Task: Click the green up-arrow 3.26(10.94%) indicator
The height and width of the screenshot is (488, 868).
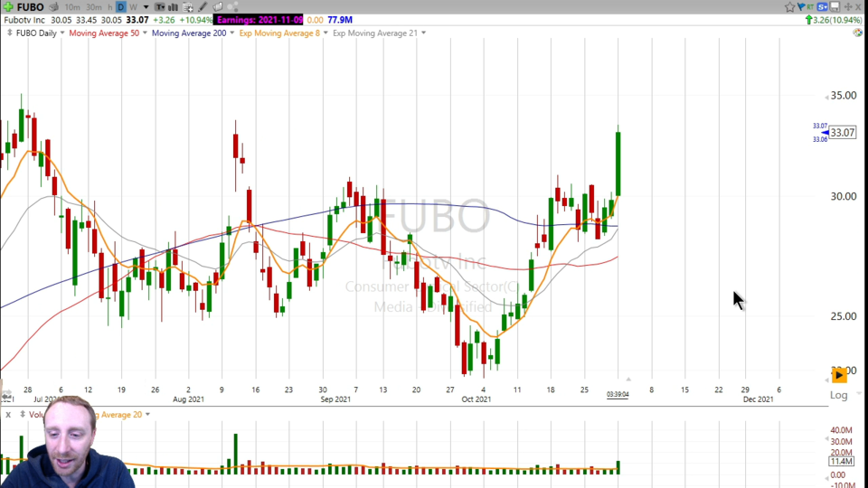Action: [834, 20]
